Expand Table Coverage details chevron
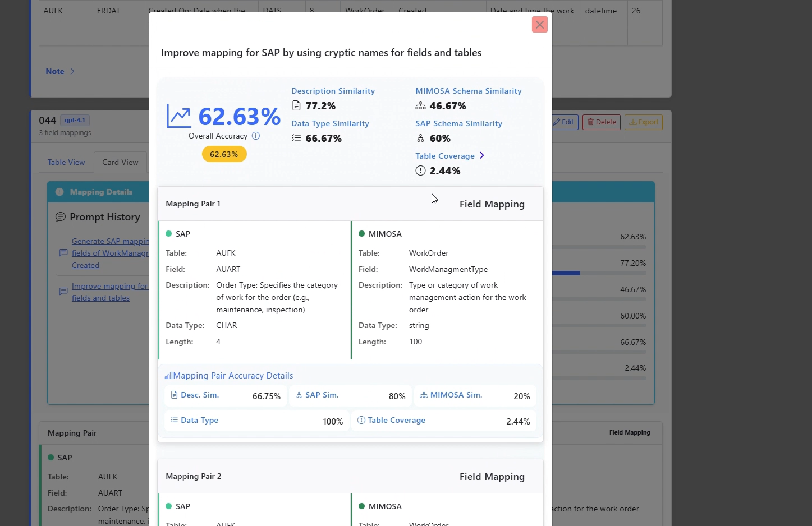812x526 pixels. coord(481,156)
